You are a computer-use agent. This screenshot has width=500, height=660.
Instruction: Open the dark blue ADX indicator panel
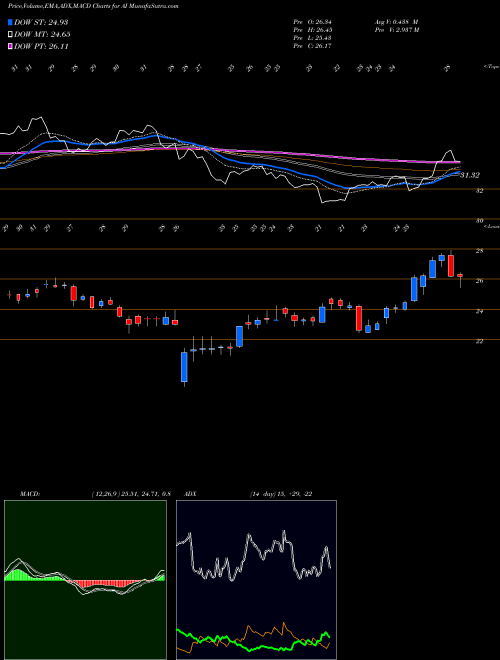pyautogui.click(x=256, y=580)
